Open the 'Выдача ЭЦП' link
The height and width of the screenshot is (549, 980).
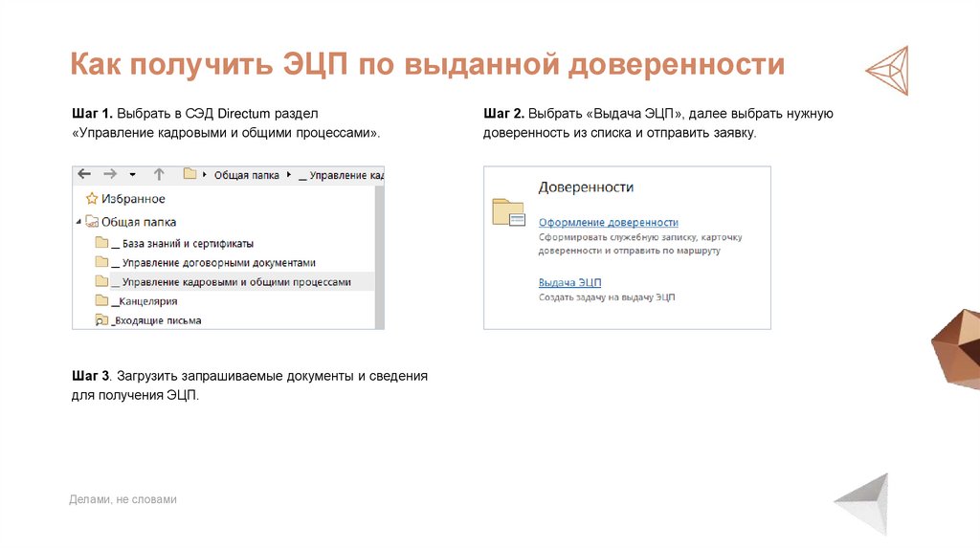[x=570, y=282]
